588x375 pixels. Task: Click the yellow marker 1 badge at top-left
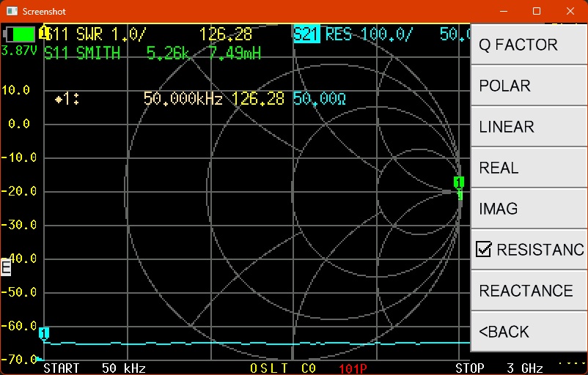tap(44, 33)
